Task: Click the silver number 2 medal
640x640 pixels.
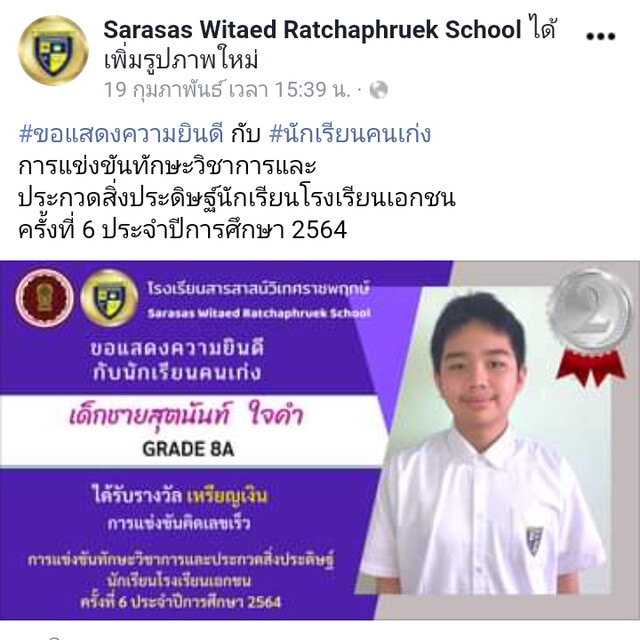Action: (x=591, y=310)
